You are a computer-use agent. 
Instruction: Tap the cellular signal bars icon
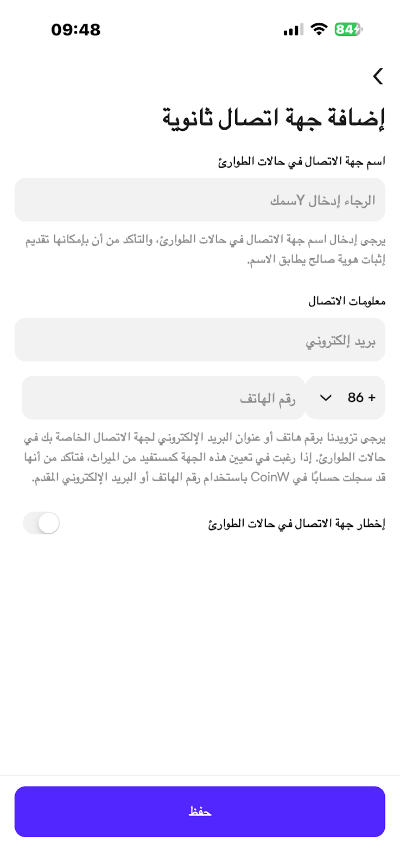[x=294, y=30]
